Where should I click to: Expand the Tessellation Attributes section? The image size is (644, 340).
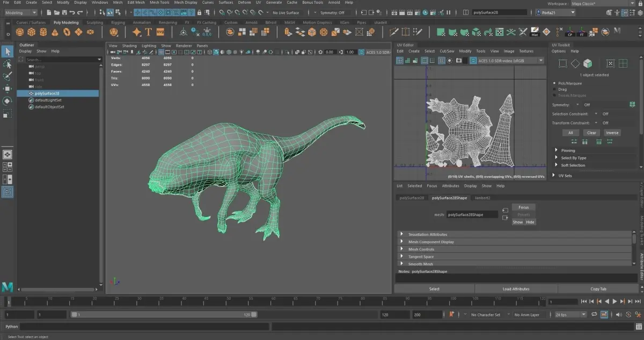coord(427,235)
